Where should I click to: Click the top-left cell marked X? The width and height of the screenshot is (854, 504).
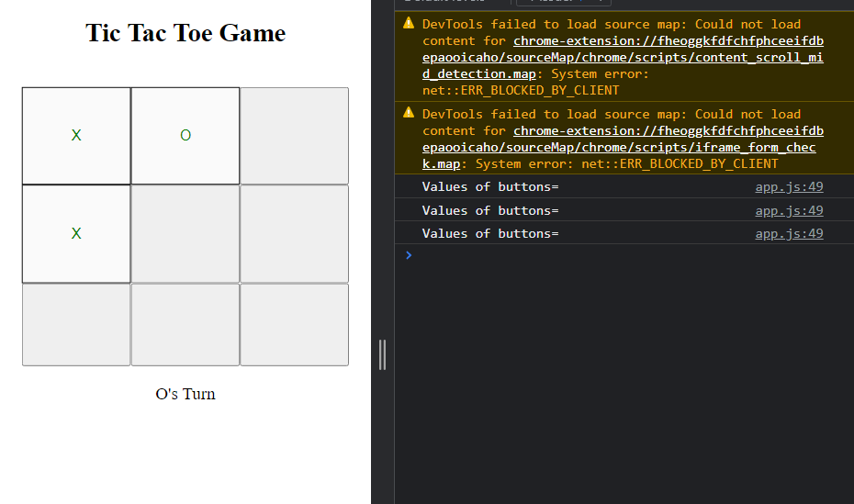[x=76, y=136]
